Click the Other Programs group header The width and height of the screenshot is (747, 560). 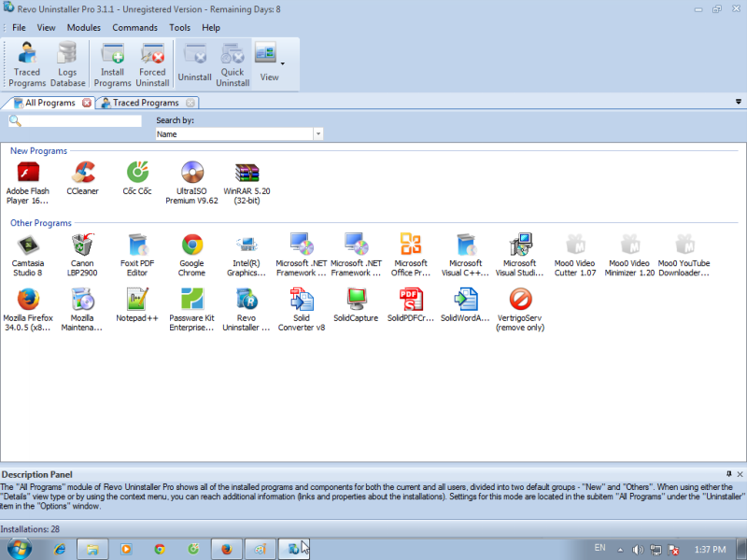(x=41, y=223)
